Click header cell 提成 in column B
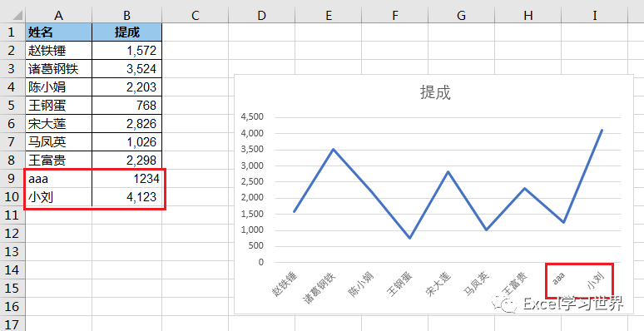This screenshot has height=331, width=644. 127,32
